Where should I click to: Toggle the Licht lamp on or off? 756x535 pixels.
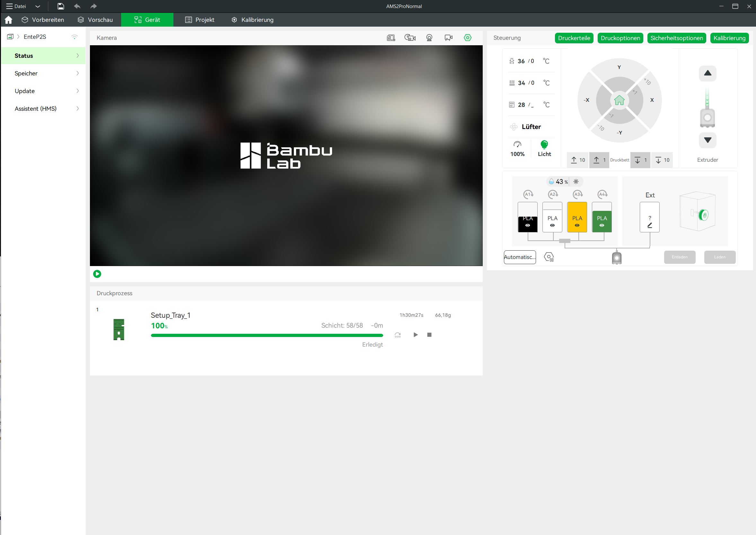(544, 148)
